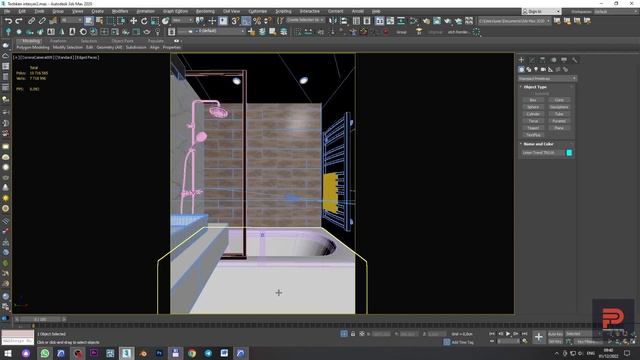Viewport: 640px width, 360px height.
Task: Click the Box primitive button
Action: pyautogui.click(x=533, y=100)
